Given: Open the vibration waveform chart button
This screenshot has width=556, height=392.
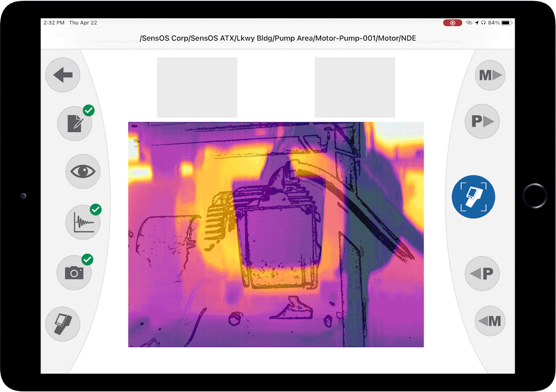Looking at the screenshot, I should pyautogui.click(x=83, y=222).
